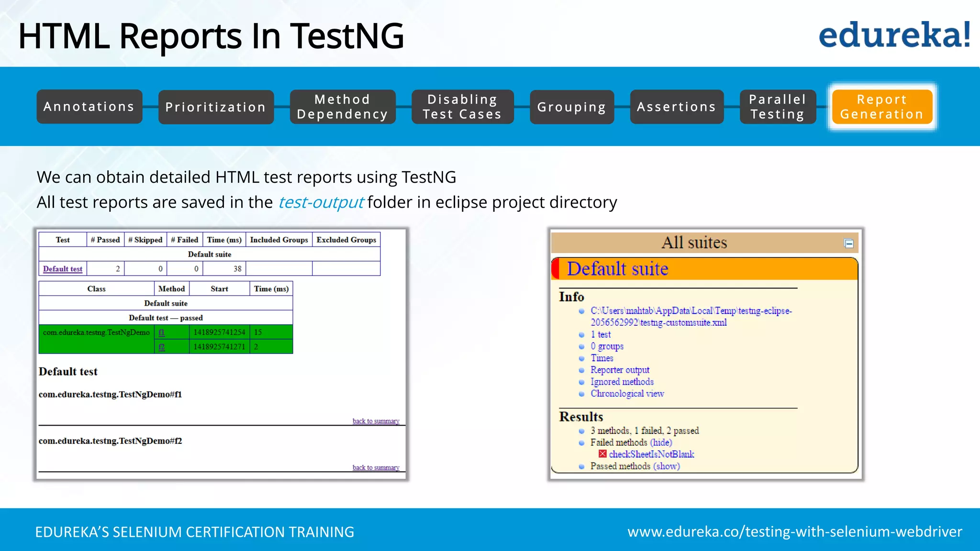980x551 pixels.
Task: Click the Default test — passed row
Action: point(166,318)
